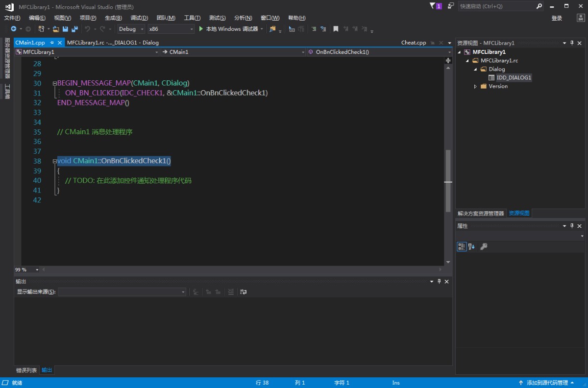The height and width of the screenshot is (388, 588).
Task: Click the send feedback icon
Action: click(x=450, y=6)
